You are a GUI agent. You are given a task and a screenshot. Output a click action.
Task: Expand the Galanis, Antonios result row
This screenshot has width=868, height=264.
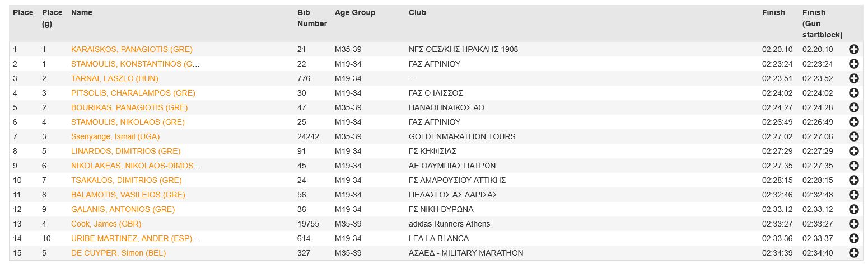(x=854, y=209)
